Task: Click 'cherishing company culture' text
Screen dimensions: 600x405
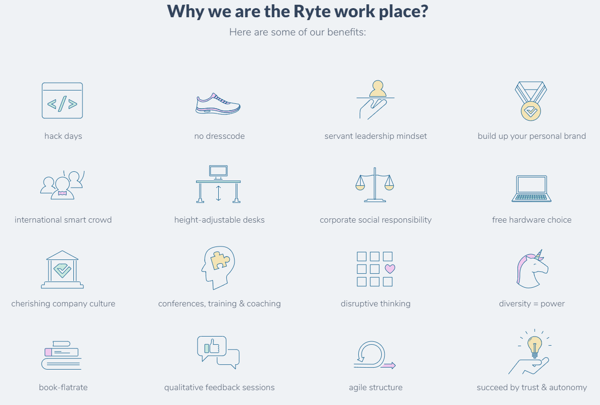Action: coord(63,304)
